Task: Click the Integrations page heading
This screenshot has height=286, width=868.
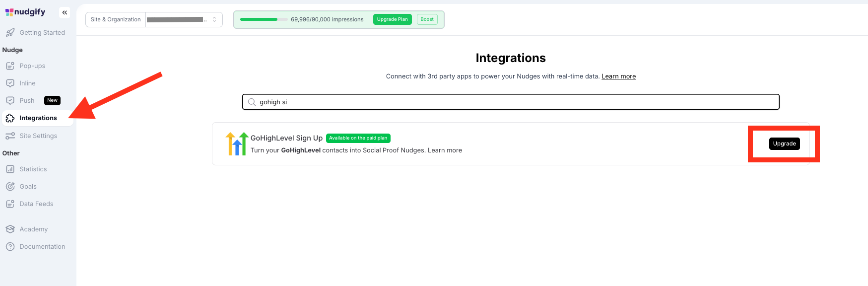Action: tap(511, 58)
